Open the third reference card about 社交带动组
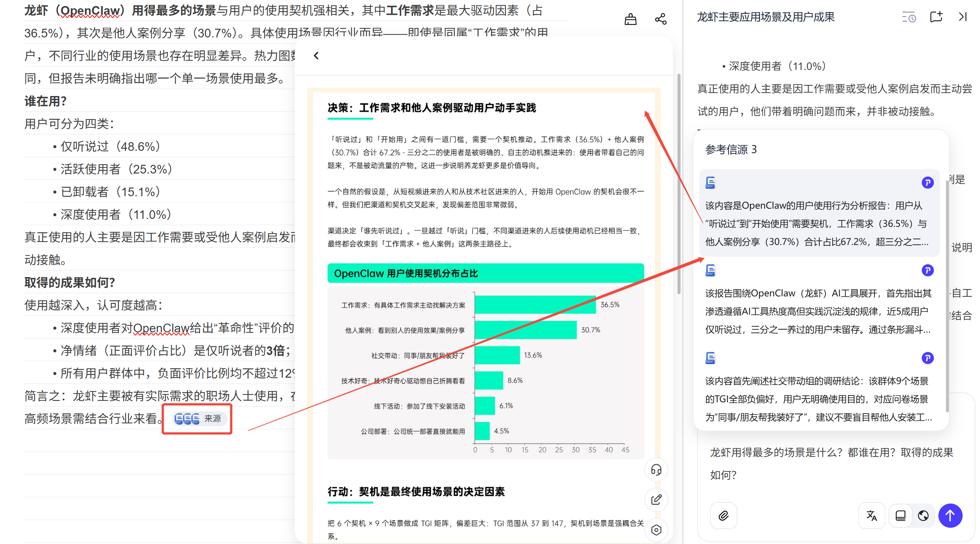The width and height of the screenshot is (980, 544). pyautogui.click(x=819, y=387)
